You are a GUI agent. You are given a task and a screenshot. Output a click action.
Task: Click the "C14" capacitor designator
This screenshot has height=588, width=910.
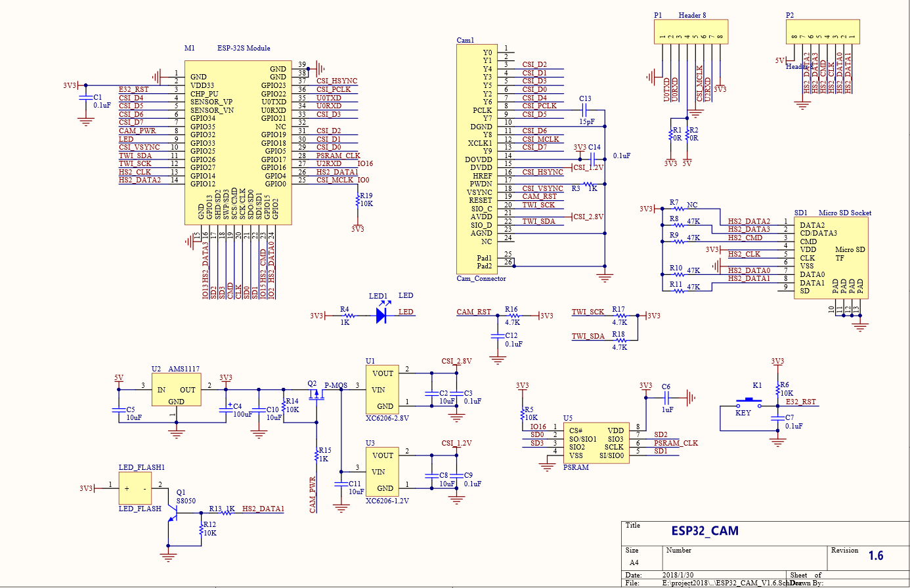click(x=594, y=147)
